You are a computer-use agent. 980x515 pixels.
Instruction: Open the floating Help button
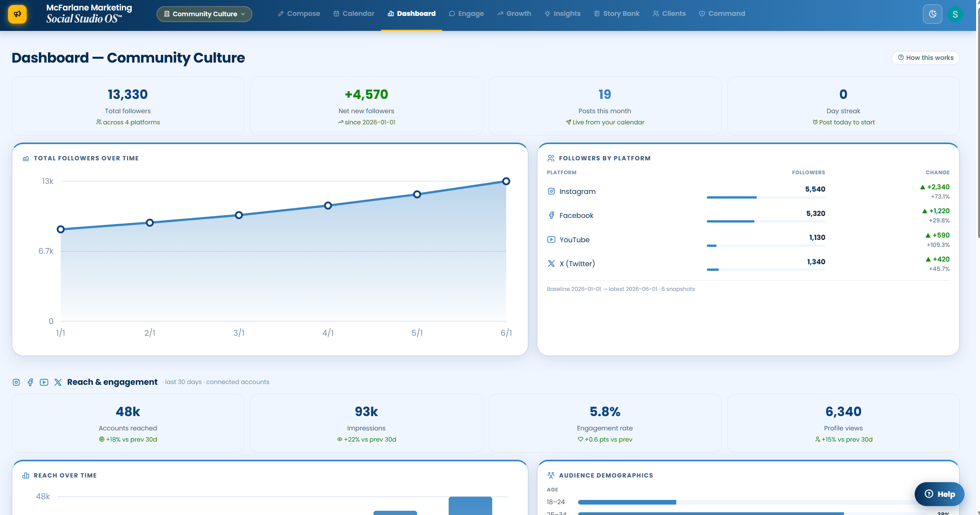[x=939, y=494]
